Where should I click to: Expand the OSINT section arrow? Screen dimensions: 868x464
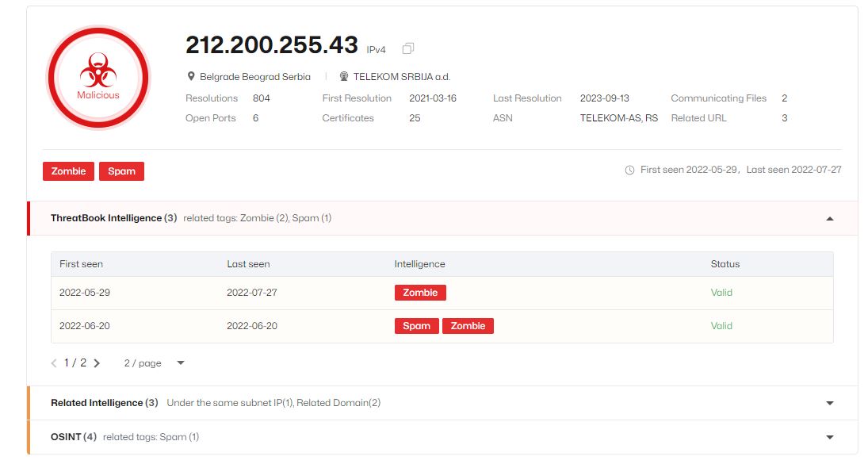(x=830, y=437)
